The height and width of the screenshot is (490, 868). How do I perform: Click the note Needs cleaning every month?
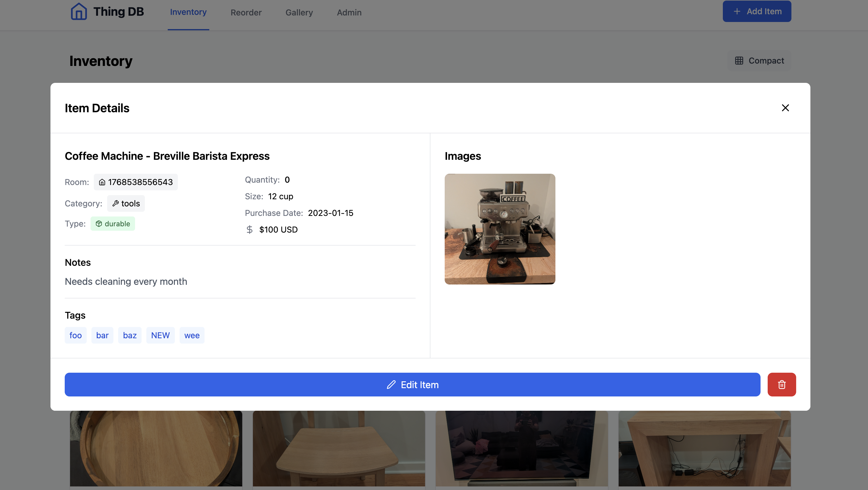coord(126,282)
